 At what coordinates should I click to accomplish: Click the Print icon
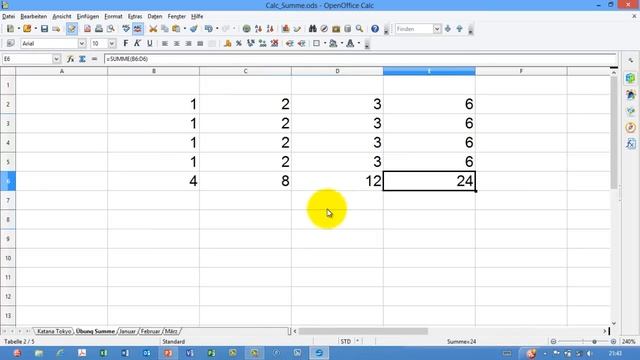pyautogui.click(x=99, y=29)
